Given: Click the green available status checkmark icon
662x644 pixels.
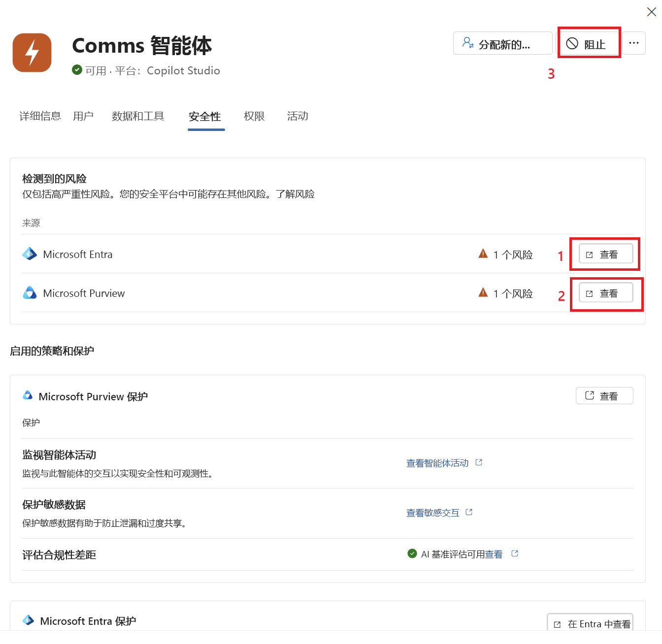Looking at the screenshot, I should (77, 70).
